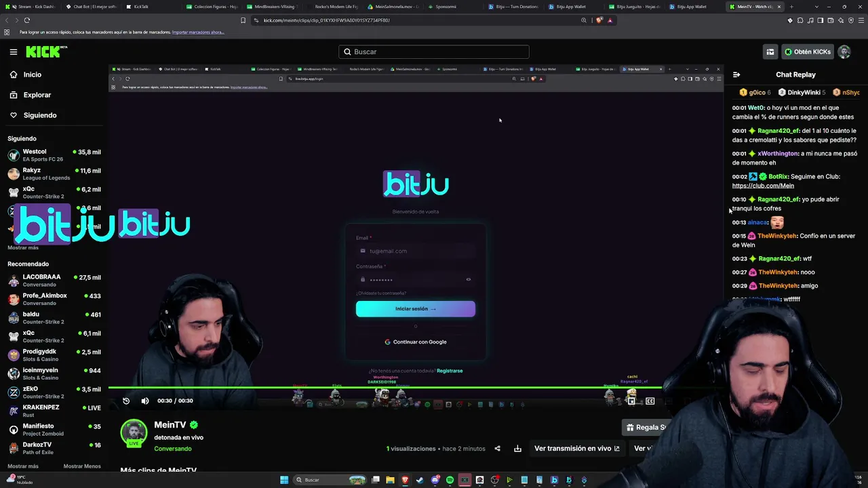Expand recommended list with bottom Mostrar más
Image resolution: width=868 pixels, height=488 pixels.
tap(23, 466)
